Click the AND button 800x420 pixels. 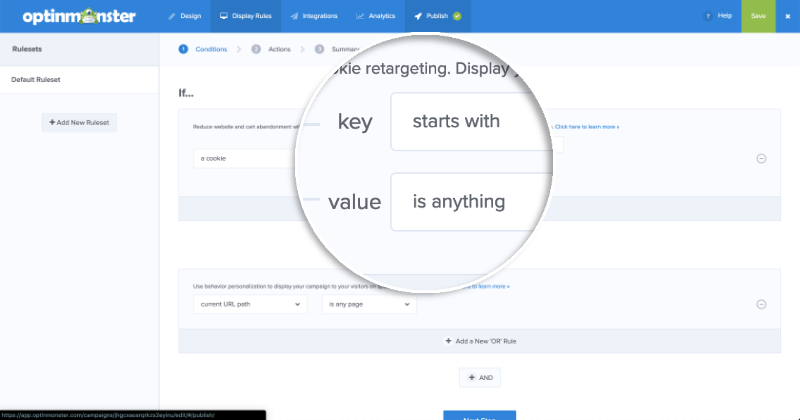coord(480,378)
